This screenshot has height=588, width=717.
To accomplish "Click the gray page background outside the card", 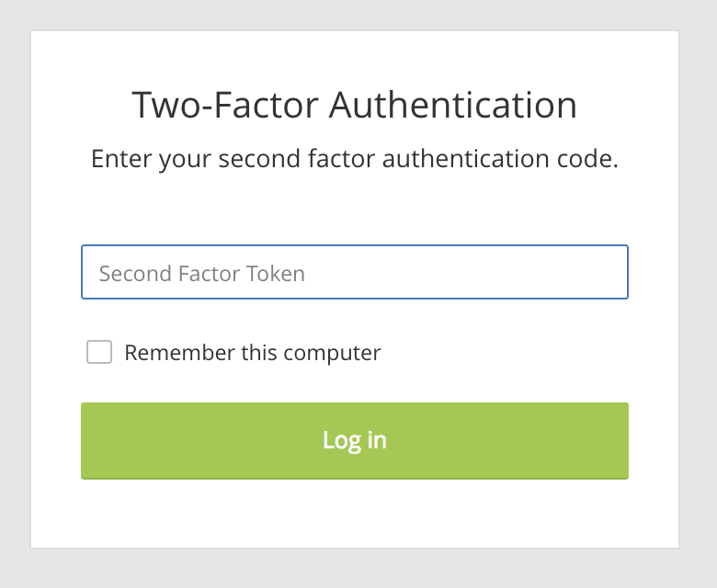I will click(15, 292).
